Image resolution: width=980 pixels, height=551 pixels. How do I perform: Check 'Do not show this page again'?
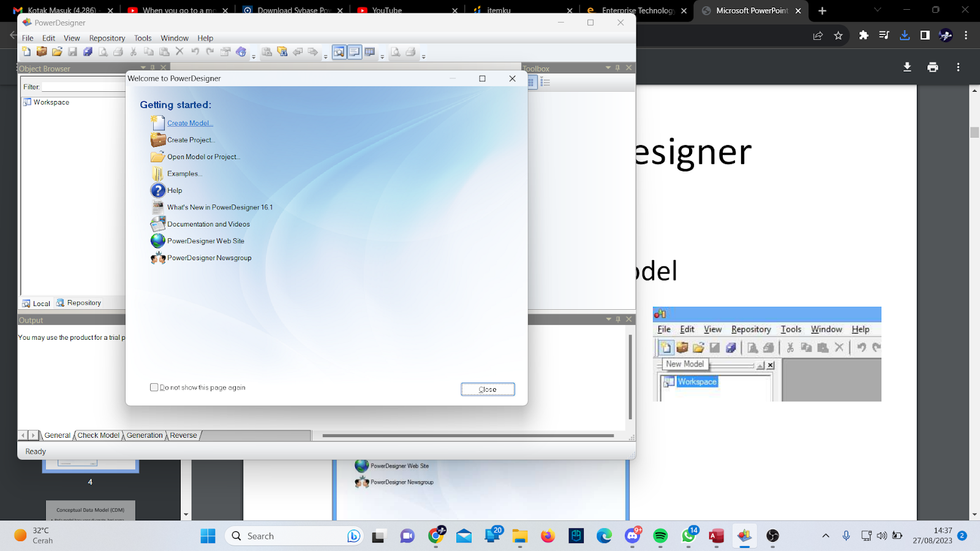[154, 388]
